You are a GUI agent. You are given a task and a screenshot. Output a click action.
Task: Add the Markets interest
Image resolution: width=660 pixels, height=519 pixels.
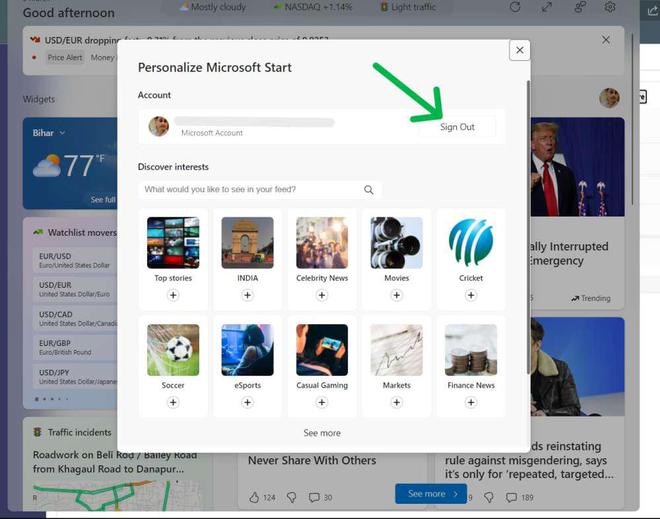coord(397,402)
